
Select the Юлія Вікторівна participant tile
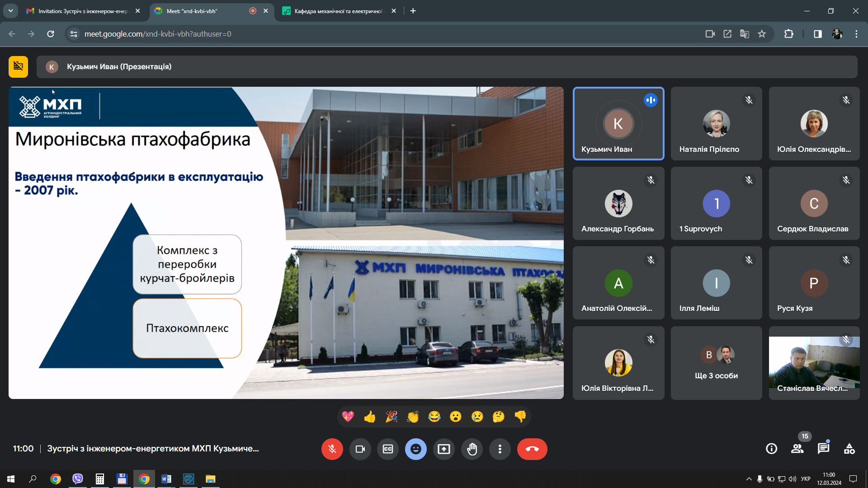(618, 363)
